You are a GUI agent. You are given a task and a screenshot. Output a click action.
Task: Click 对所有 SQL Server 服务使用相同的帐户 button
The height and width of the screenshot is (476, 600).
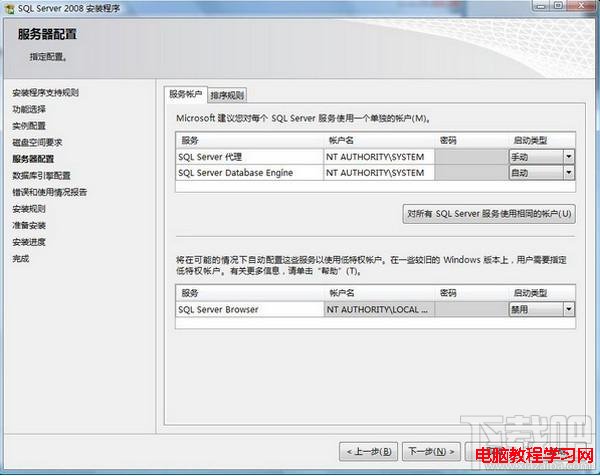pyautogui.click(x=489, y=214)
